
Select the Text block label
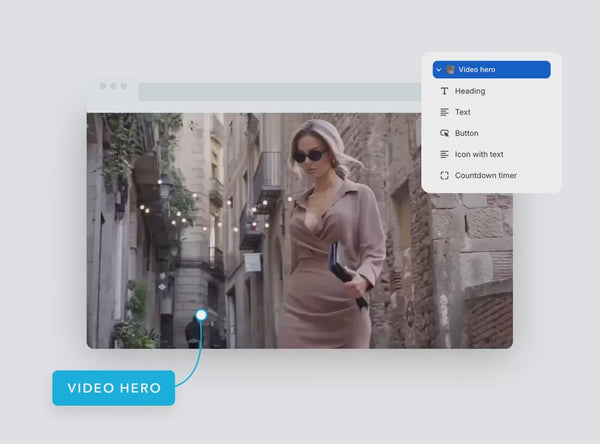(463, 112)
